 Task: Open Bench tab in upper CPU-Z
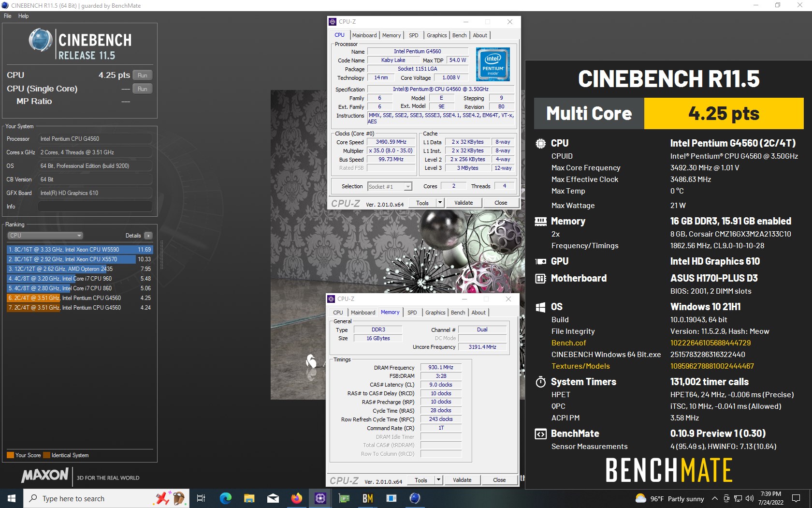click(459, 35)
